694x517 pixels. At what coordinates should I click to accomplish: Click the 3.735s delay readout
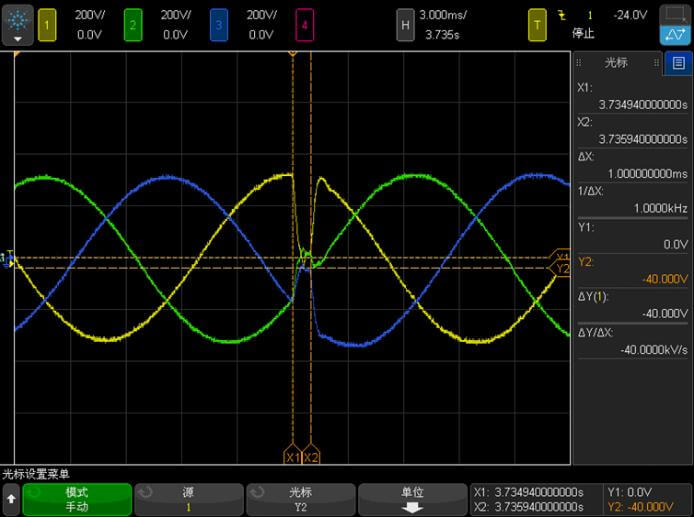[442, 35]
